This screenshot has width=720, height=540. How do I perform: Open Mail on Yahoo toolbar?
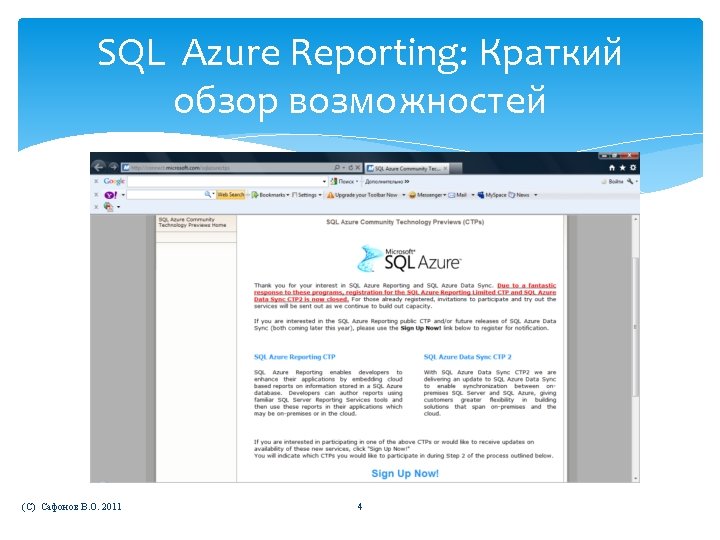pos(457,195)
